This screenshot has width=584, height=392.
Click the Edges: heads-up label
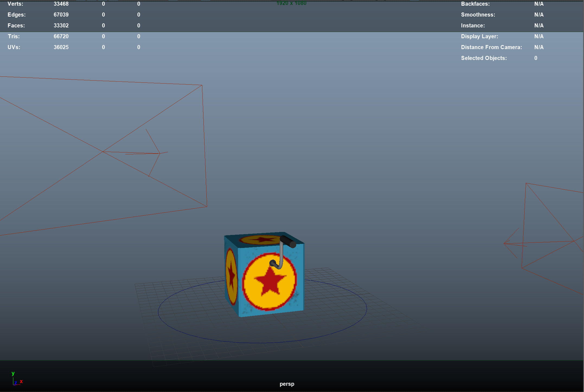coord(17,15)
